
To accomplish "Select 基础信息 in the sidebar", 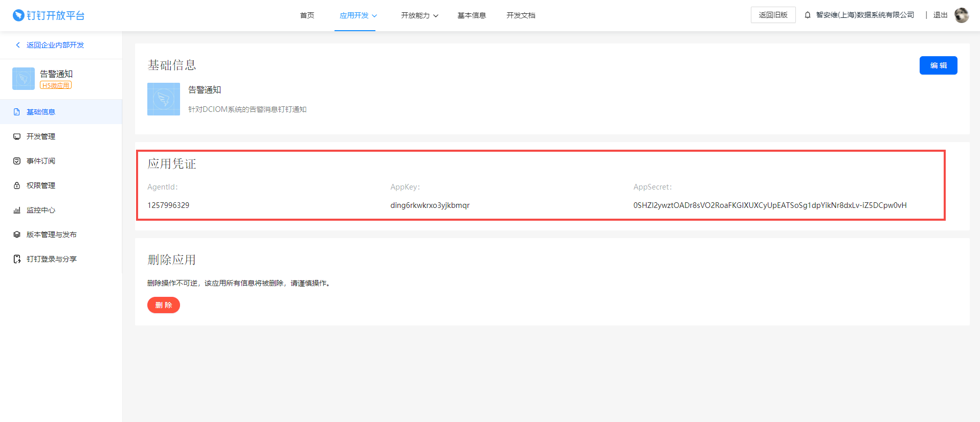I will coord(61,112).
